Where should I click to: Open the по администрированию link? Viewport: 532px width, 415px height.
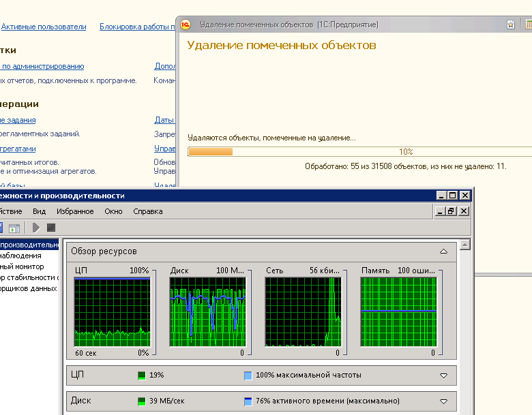[x=42, y=66]
